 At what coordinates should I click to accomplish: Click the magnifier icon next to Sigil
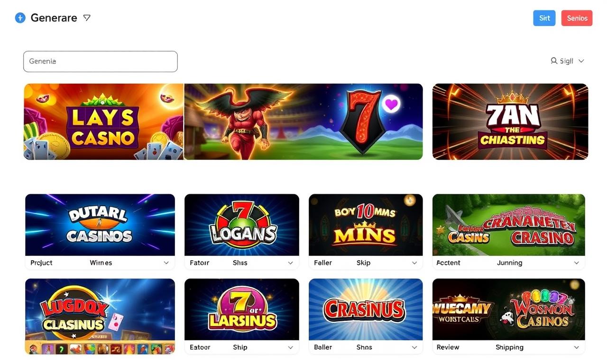(553, 61)
